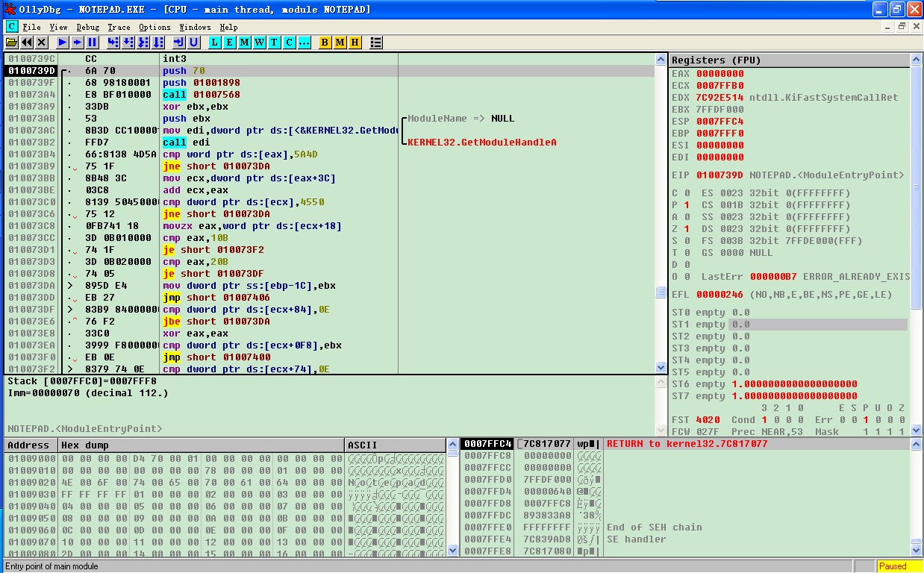Click the ASCII column header in dump

pyautogui.click(x=395, y=445)
